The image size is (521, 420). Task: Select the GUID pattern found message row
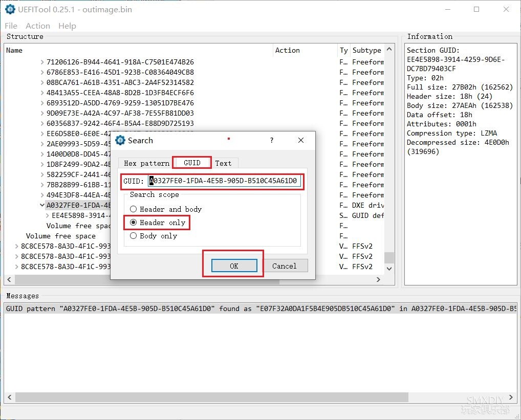point(260,309)
